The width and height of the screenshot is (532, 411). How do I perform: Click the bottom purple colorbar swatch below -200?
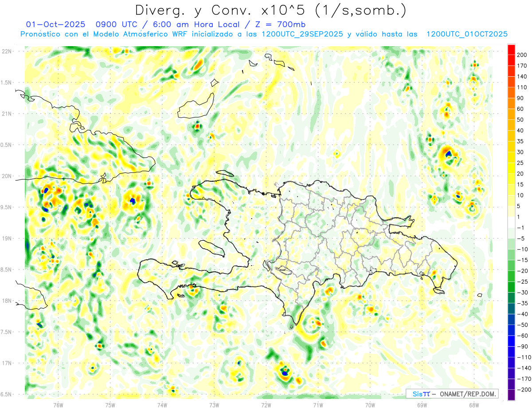512,395
